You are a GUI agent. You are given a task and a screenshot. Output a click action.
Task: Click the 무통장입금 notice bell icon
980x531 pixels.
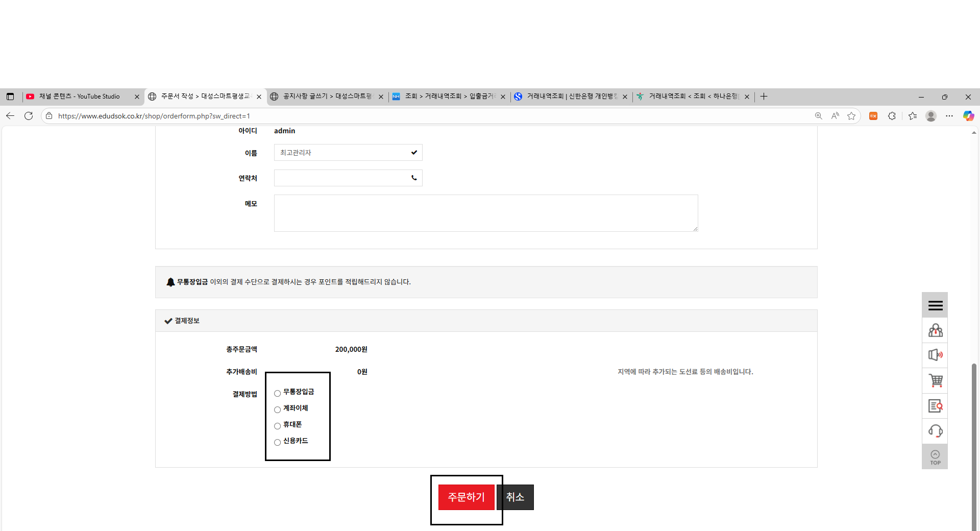coord(170,282)
